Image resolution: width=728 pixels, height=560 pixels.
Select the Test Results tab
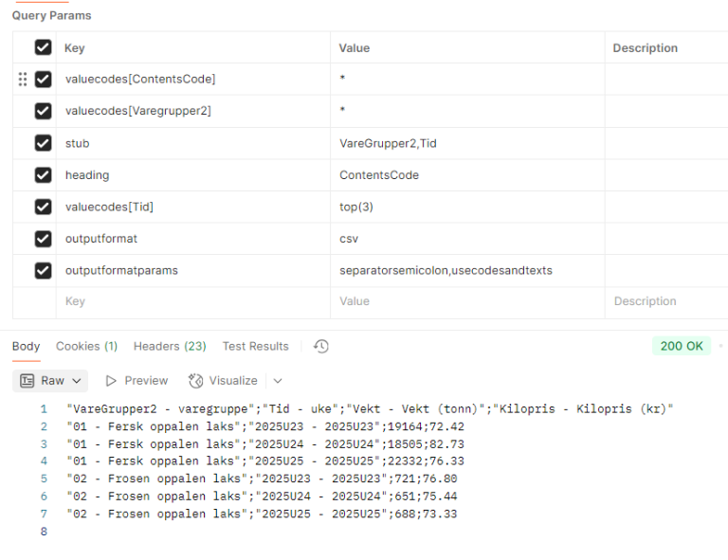pyautogui.click(x=255, y=347)
